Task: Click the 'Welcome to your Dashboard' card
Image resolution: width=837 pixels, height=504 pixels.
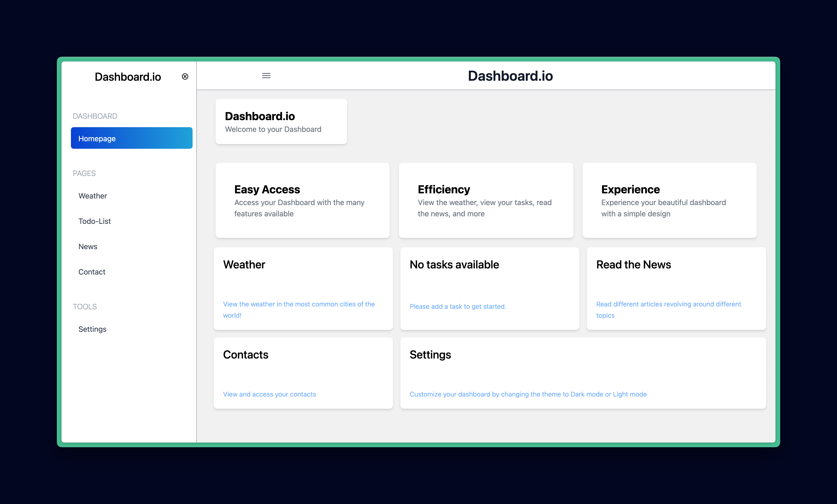Action: pyautogui.click(x=281, y=122)
